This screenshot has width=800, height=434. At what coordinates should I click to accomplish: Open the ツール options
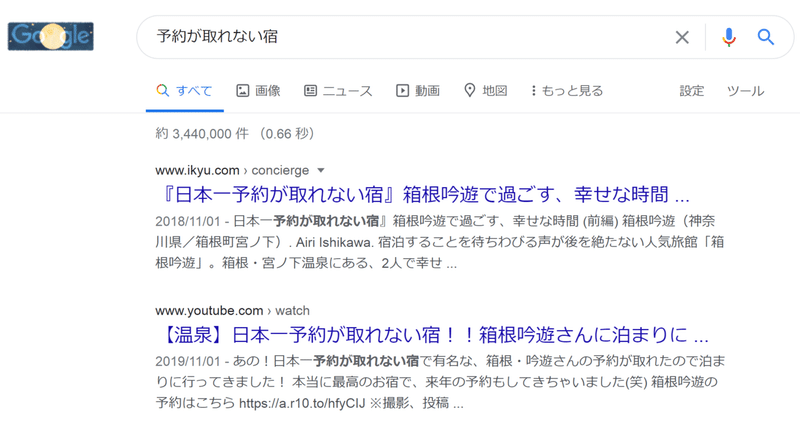(745, 91)
